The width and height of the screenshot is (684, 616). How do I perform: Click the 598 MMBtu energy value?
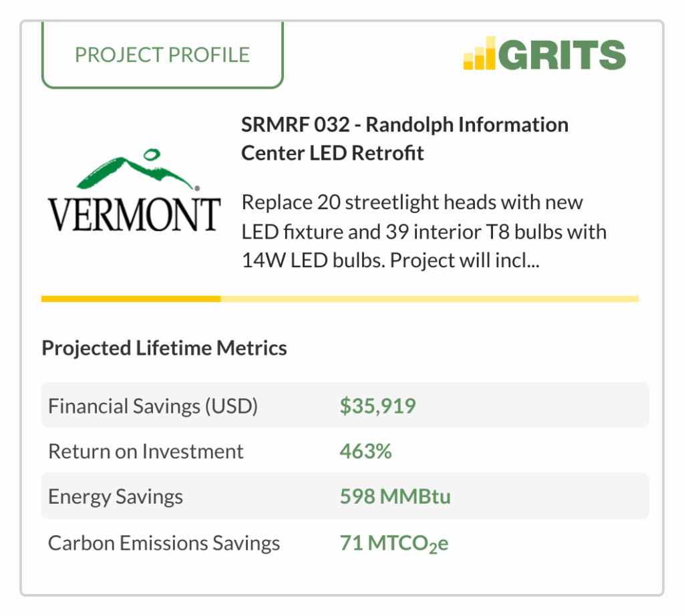[x=395, y=496]
